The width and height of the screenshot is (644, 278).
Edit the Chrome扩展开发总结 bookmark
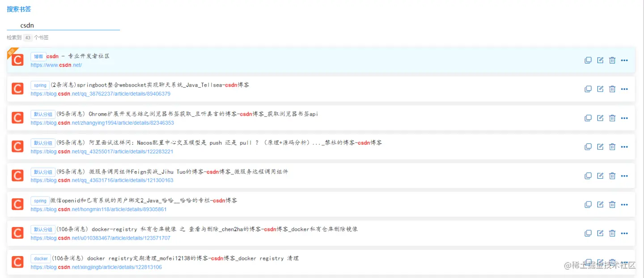coord(600,118)
